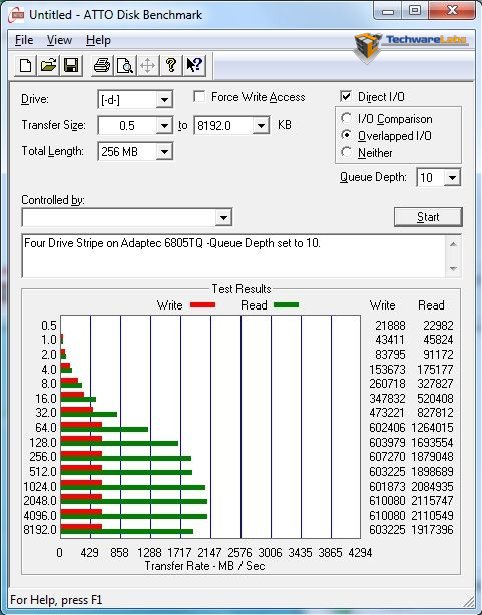Image resolution: width=482 pixels, height=615 pixels.
Task: Click the ATTO app icon in title bar
Action: 17,15
